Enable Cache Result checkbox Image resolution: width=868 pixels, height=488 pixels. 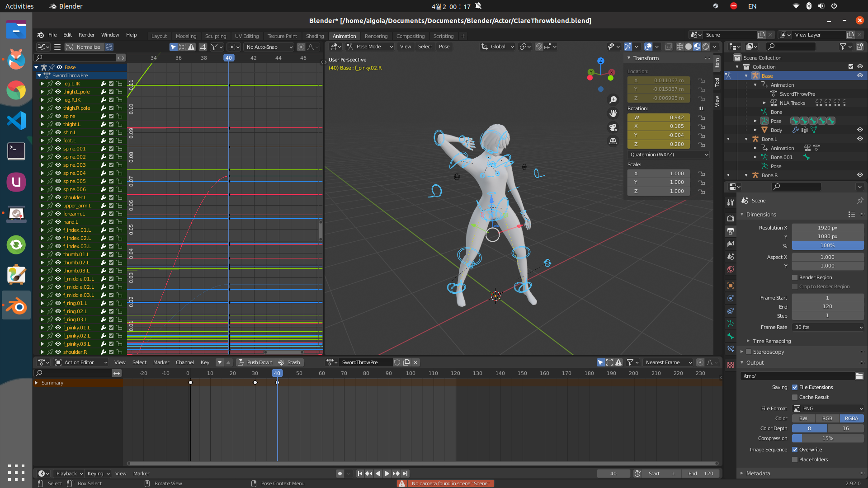coord(795,397)
